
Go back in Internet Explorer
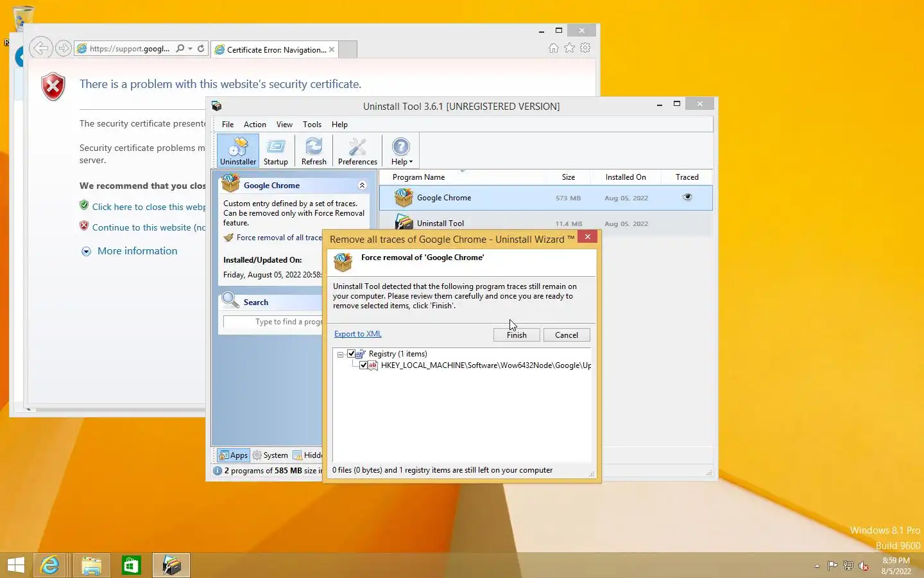pyautogui.click(x=40, y=48)
